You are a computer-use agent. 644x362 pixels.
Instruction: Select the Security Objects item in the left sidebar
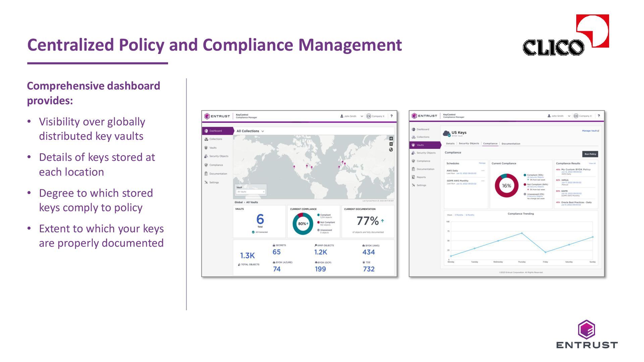(x=219, y=156)
